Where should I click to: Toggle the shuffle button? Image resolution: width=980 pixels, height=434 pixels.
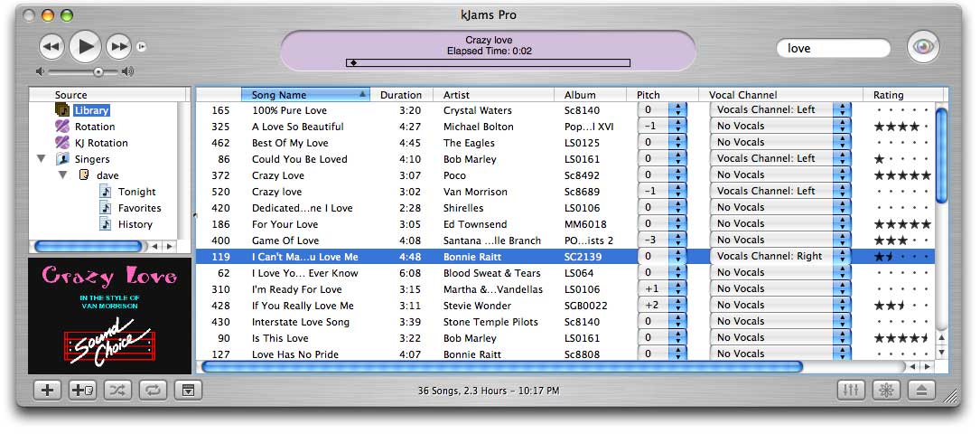117,391
